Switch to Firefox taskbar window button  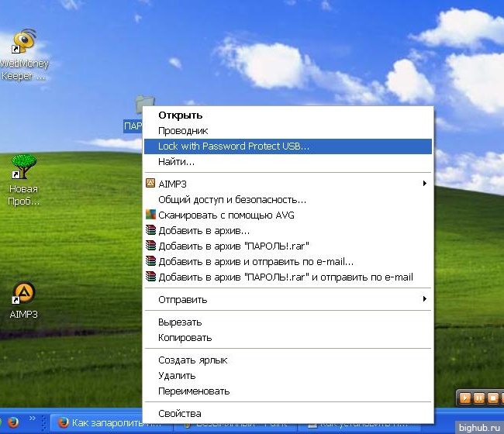109,423
